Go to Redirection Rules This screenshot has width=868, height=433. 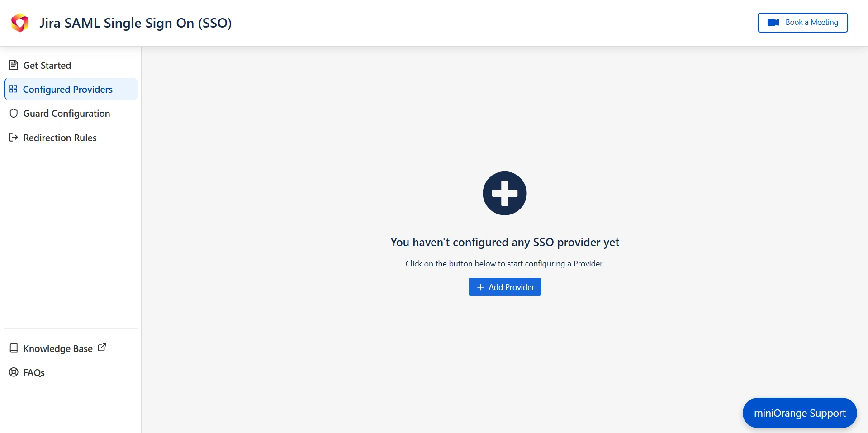(x=71, y=138)
